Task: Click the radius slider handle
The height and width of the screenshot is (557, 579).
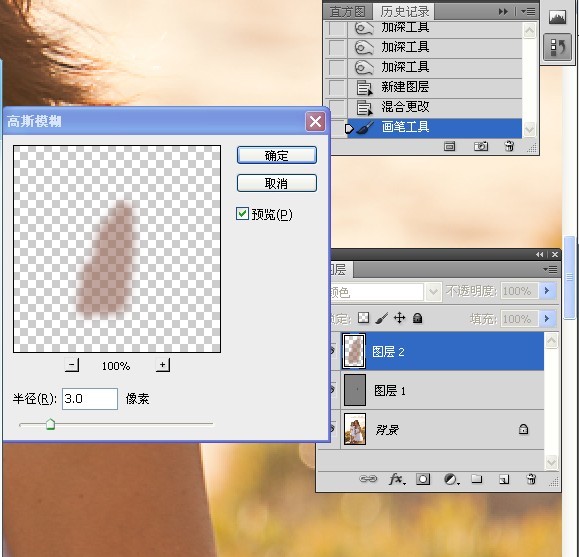Action: [50, 424]
